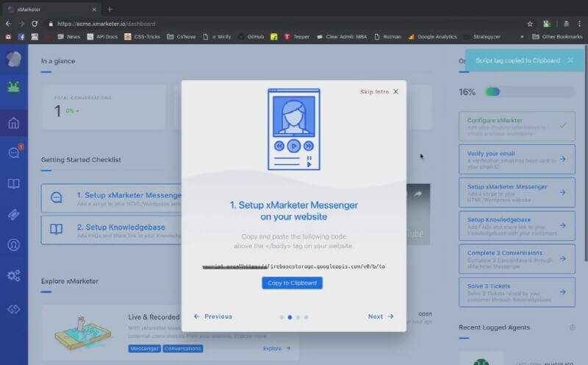The image size is (588, 365).
Task: Open CVNova bookmark folder
Action: (x=182, y=37)
